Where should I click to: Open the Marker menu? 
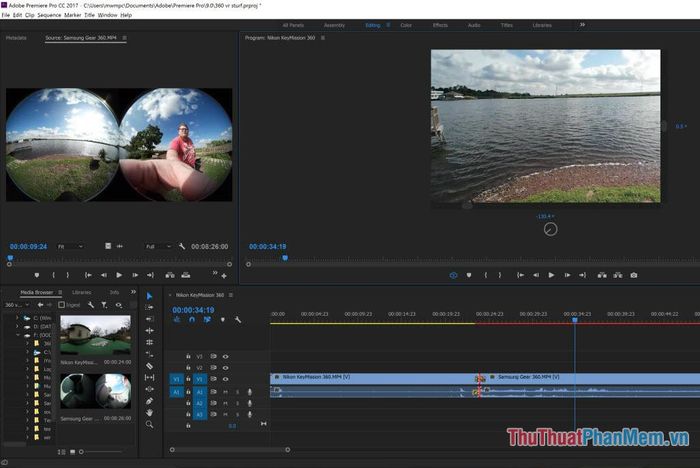(x=73, y=15)
